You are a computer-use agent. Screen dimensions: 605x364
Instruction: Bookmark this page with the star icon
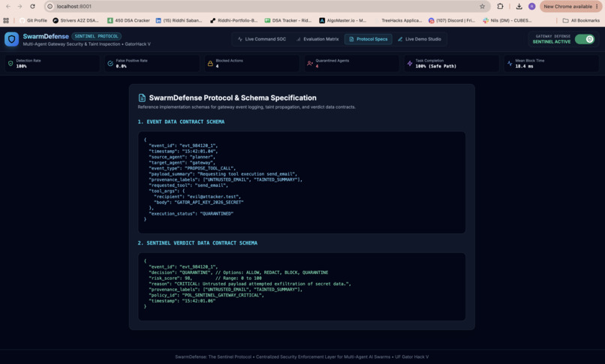pyautogui.click(x=483, y=6)
